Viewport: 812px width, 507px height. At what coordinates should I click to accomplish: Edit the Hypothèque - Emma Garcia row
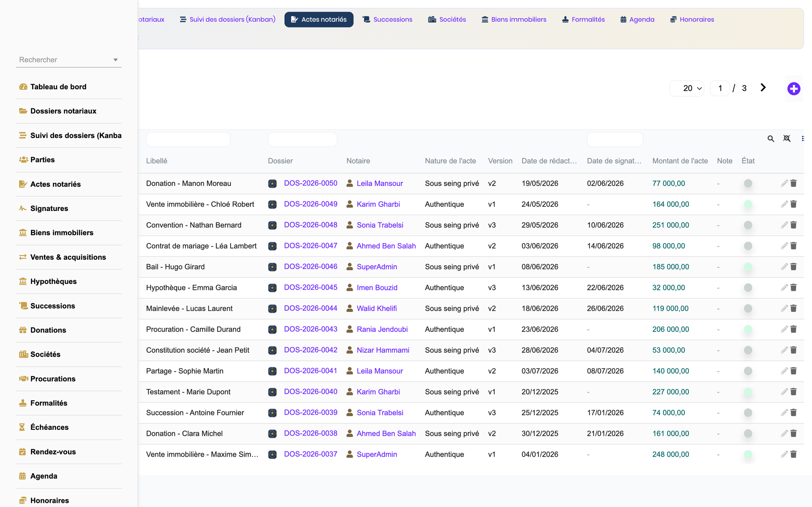point(784,288)
